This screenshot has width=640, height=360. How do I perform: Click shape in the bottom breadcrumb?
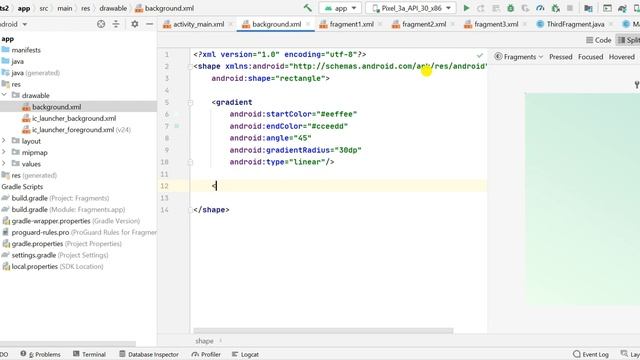click(204, 341)
